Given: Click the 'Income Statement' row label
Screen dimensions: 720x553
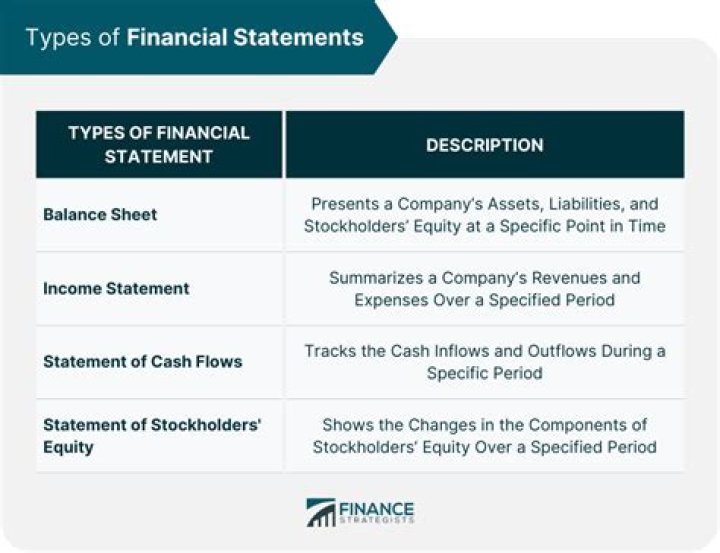Looking at the screenshot, I should coord(116,288).
